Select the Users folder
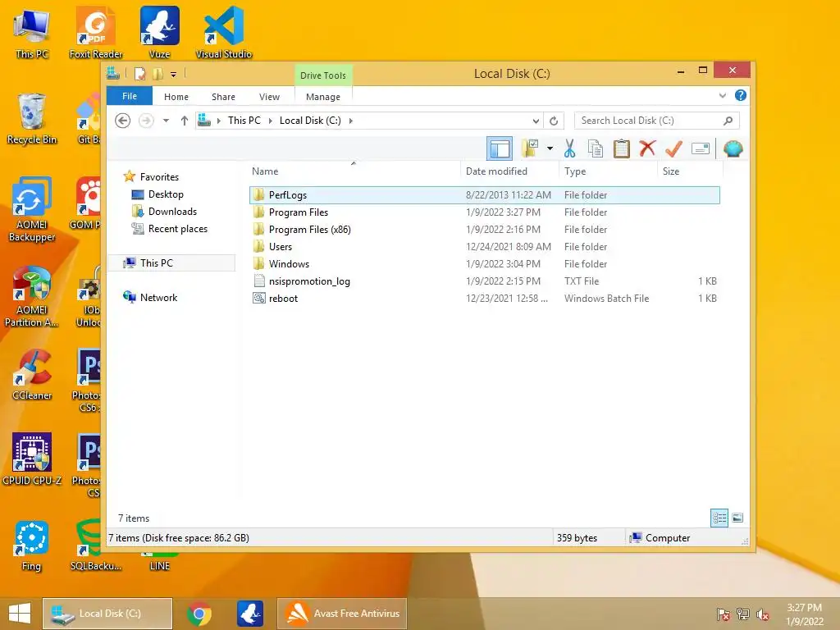This screenshot has width=840, height=630. (x=484, y=246)
